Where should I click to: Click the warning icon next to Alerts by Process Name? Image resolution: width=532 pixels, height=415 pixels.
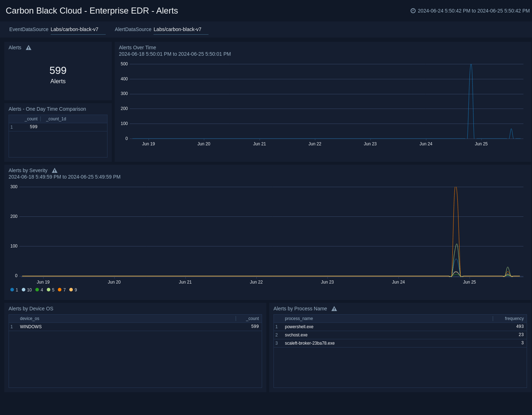334,309
